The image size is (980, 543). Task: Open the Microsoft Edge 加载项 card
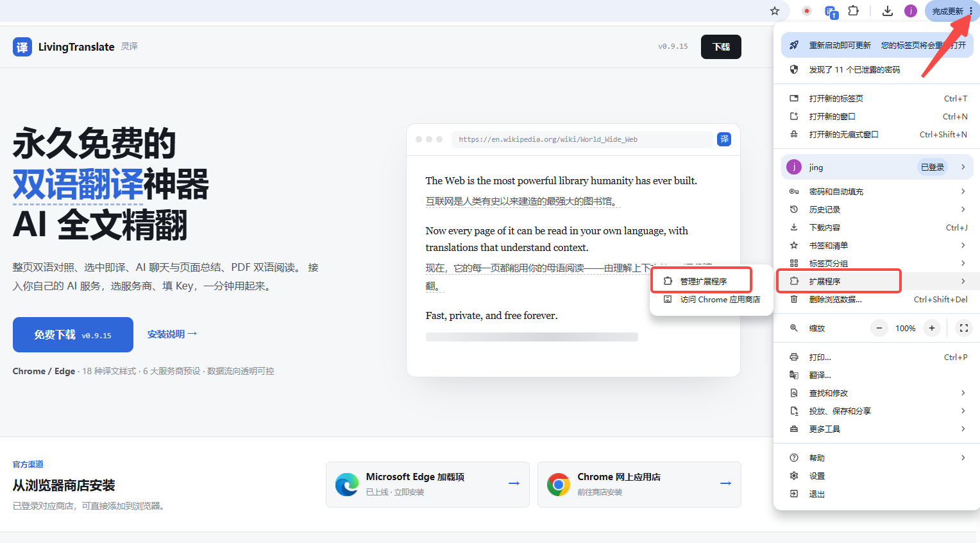pos(428,485)
